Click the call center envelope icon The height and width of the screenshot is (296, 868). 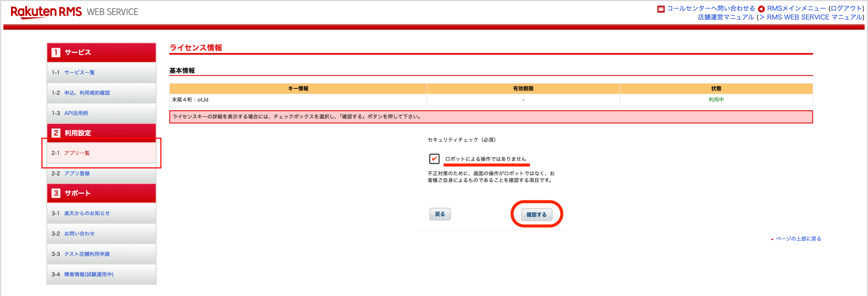[661, 9]
